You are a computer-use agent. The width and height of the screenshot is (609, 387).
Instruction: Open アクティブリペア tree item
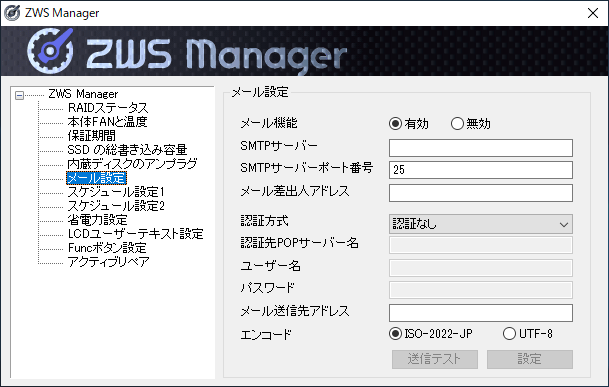pyautogui.click(x=108, y=261)
